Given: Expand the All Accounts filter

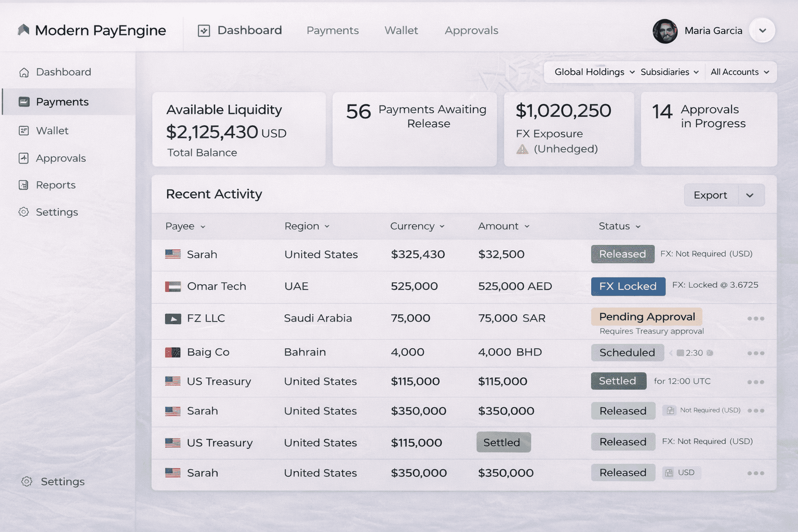Looking at the screenshot, I should (x=740, y=72).
